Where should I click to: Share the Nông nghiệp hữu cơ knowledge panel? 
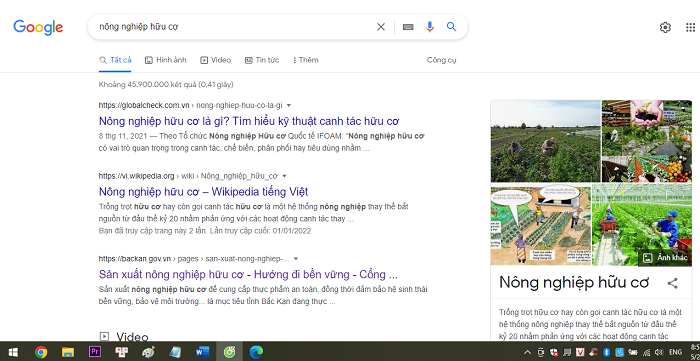672,283
